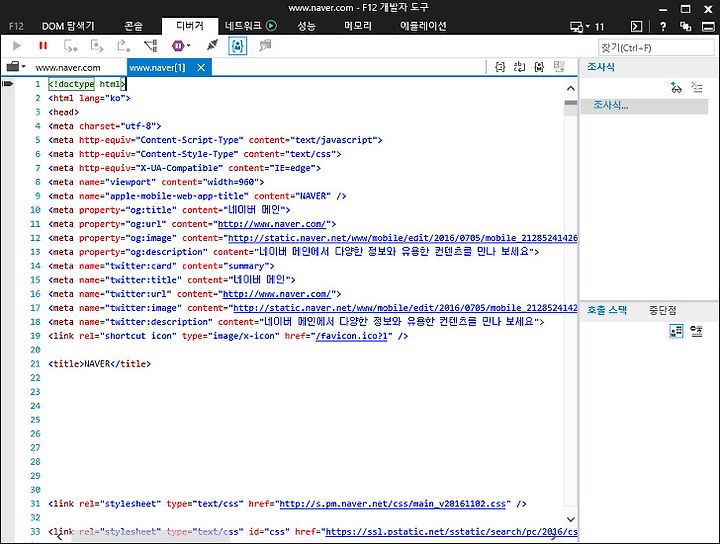Click the Break on new worker icon
720x544 pixels.
(151, 45)
